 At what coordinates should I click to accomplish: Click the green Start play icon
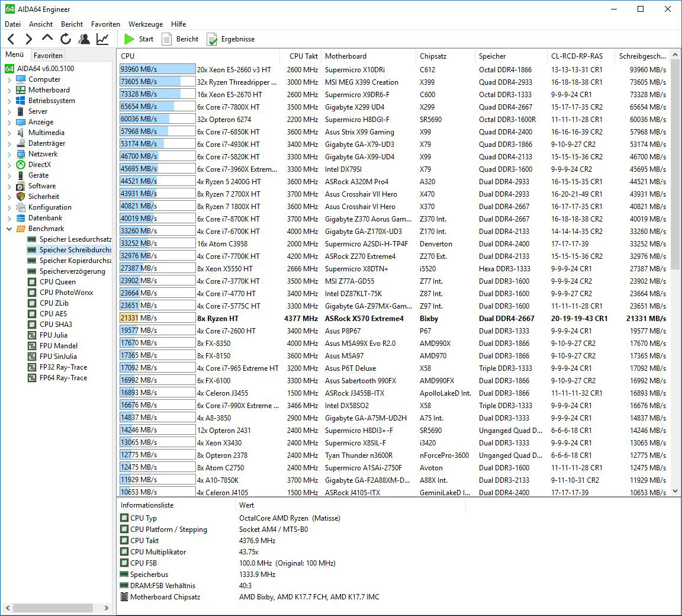tap(129, 39)
